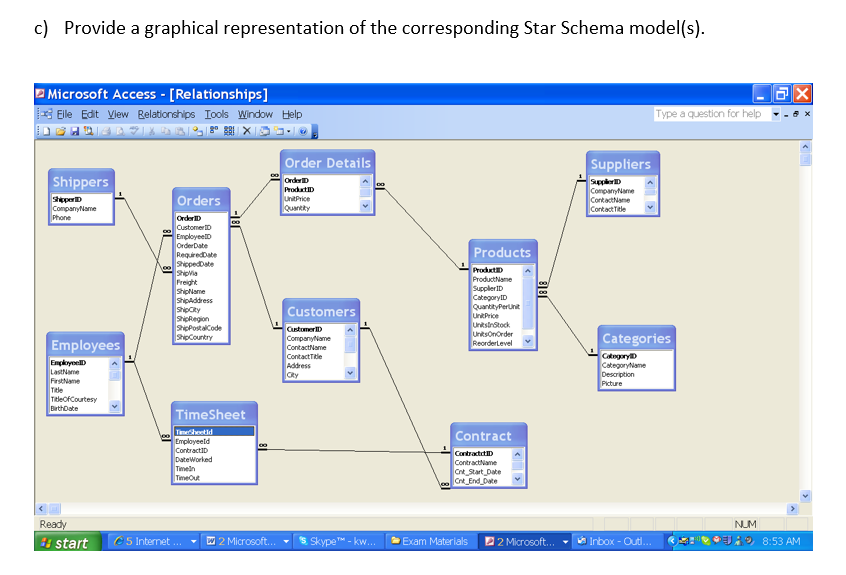
Task: Click the Copy toolbar icon
Action: pos(166,131)
